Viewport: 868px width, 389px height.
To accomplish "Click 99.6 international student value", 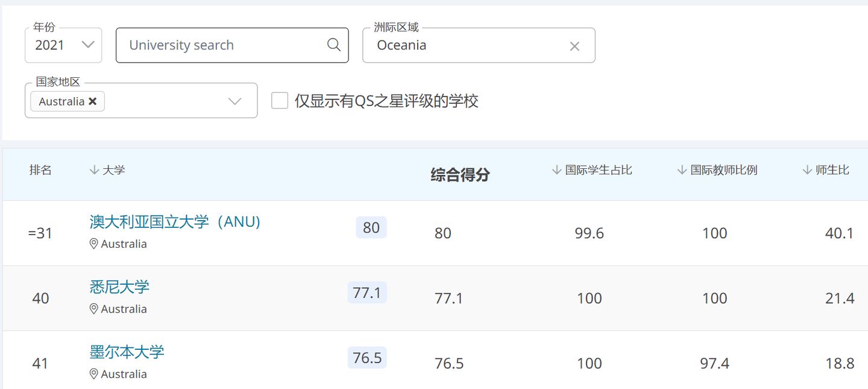I will click(x=590, y=233).
